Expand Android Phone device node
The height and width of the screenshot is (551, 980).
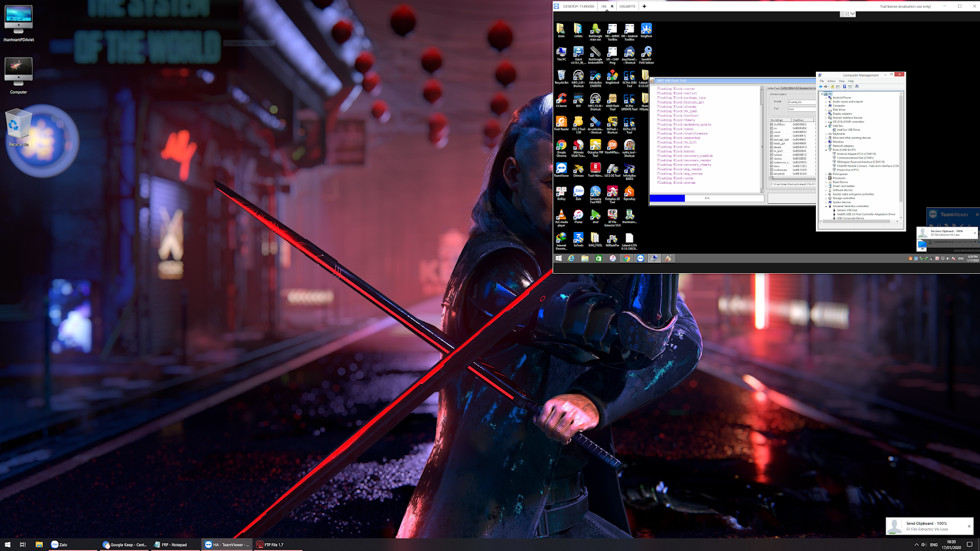tap(826, 97)
